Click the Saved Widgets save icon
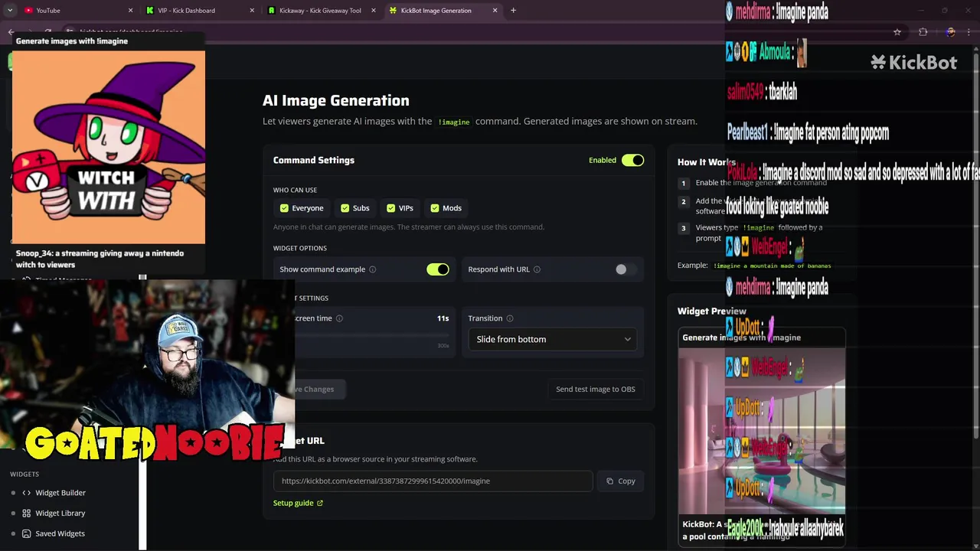This screenshot has height=551, width=980. coord(26,533)
